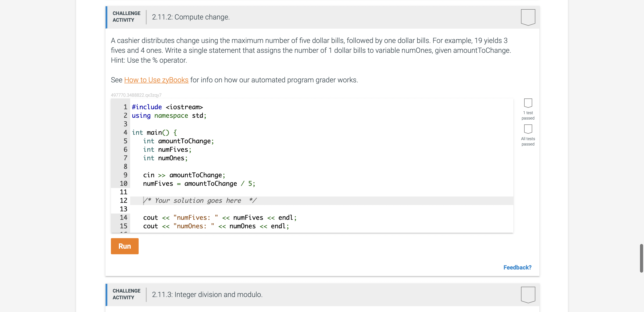Click the numFives assignment statement on line 10
Image resolution: width=644 pixels, height=312 pixels.
199,183
